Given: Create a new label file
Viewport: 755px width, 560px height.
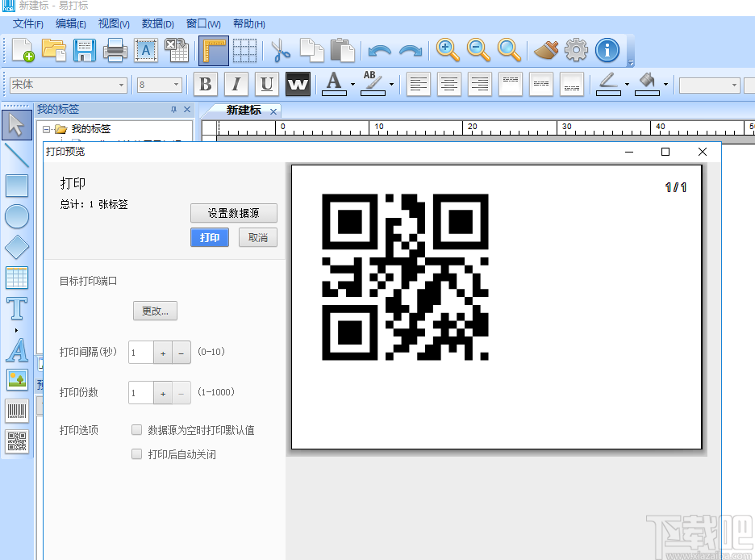Looking at the screenshot, I should tap(23, 50).
